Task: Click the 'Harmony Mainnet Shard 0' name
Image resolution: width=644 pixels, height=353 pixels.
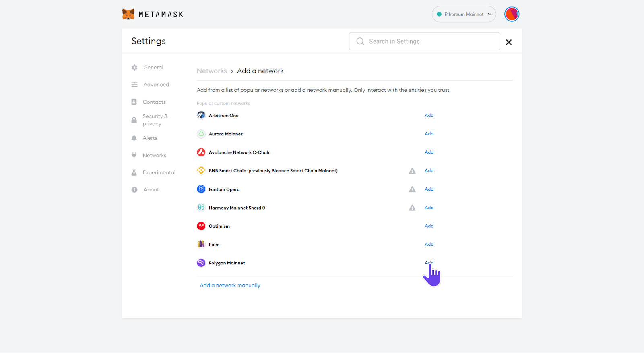Action: point(237,208)
